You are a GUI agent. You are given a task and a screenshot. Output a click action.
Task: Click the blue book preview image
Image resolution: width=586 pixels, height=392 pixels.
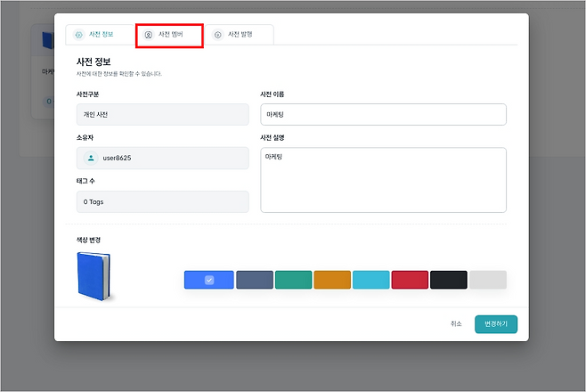click(95, 276)
